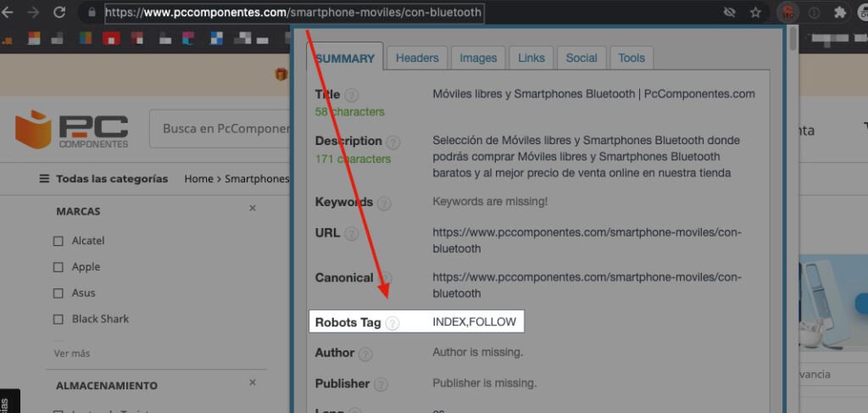The image size is (868, 413).
Task: Click the Author is missing. message
Action: 478,352
